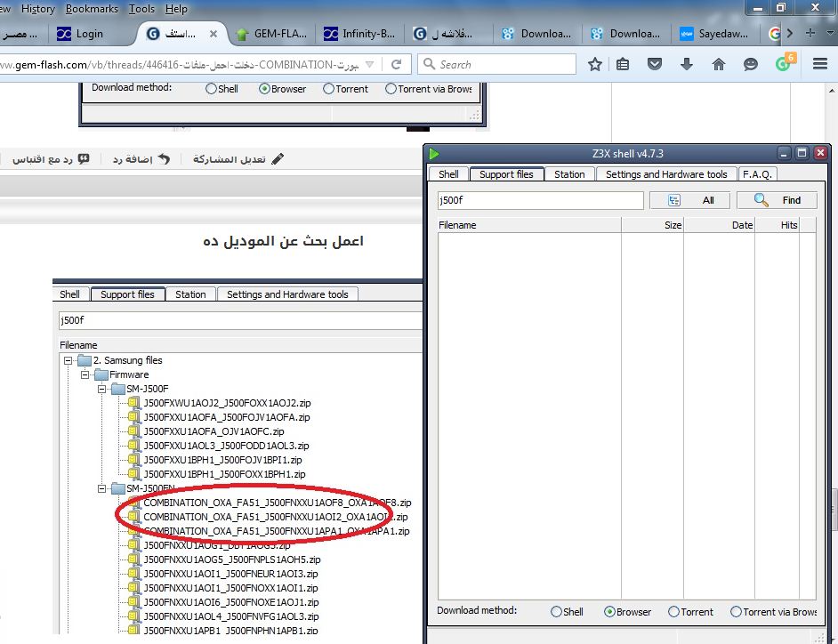Viewport: 838px width, 644px height.
Task: Switch to Infinity-B... browser tab
Action: pyautogui.click(x=359, y=34)
